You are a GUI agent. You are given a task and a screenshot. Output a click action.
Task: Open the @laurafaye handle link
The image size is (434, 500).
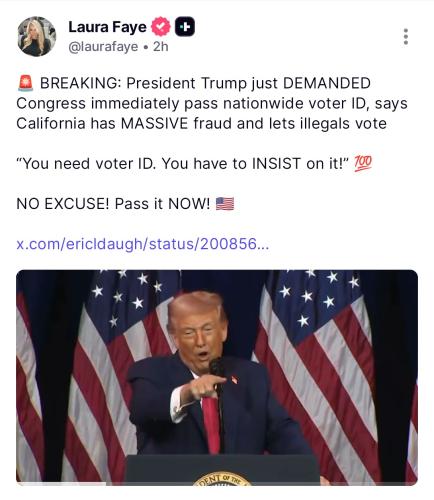click(x=103, y=47)
